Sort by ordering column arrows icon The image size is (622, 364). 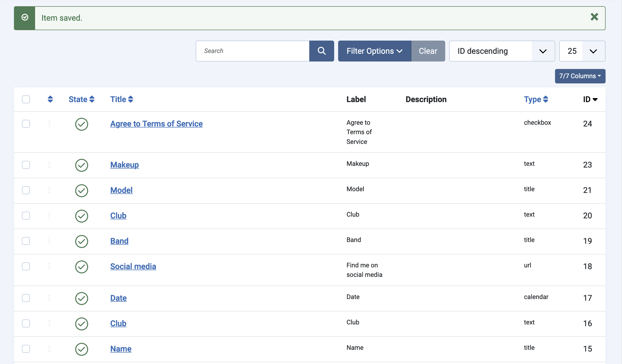[50, 99]
